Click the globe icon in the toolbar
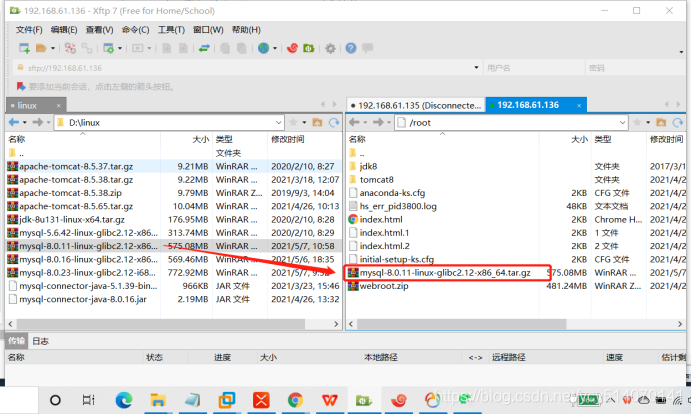This screenshot has height=415, width=692. pos(263,48)
